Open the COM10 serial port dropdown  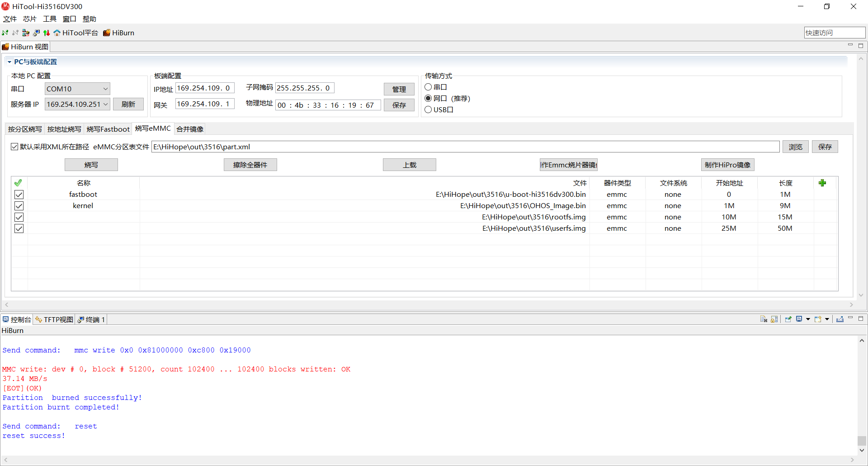point(77,89)
